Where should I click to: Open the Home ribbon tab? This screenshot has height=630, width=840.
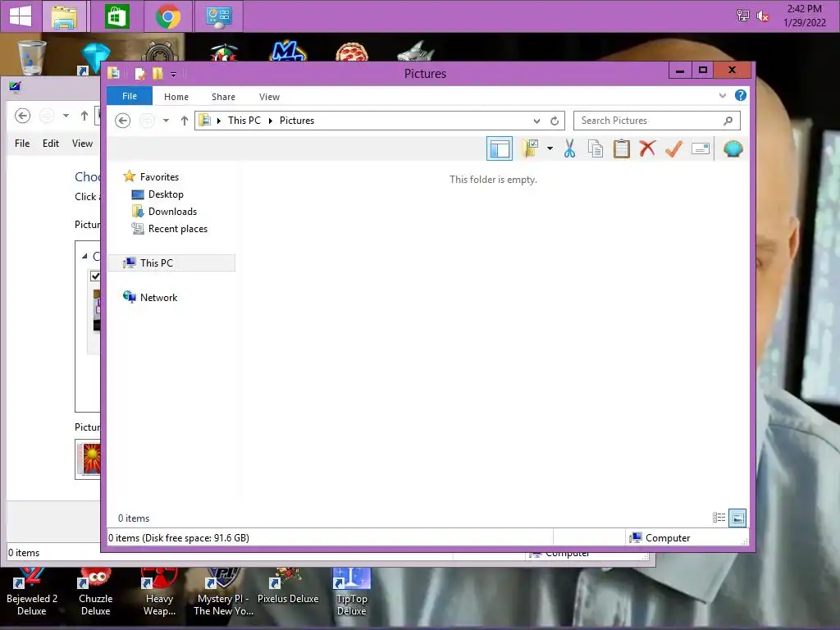pos(176,97)
